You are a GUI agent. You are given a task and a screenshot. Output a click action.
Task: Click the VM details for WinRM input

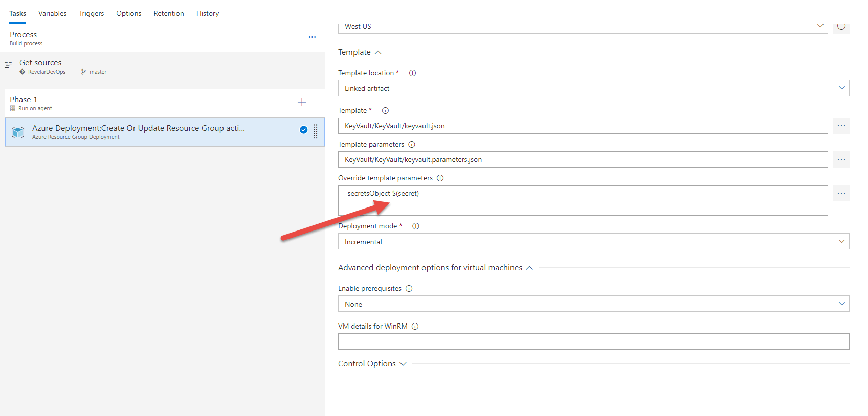point(594,341)
